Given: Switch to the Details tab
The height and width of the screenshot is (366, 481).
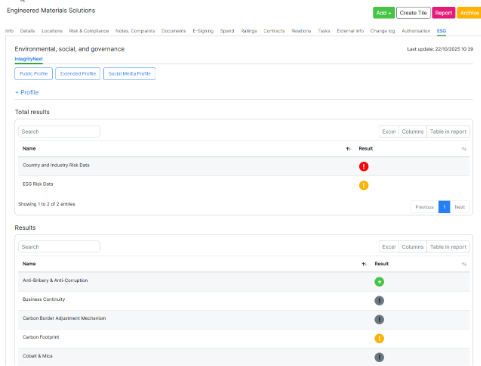Looking at the screenshot, I should pyautogui.click(x=27, y=31).
